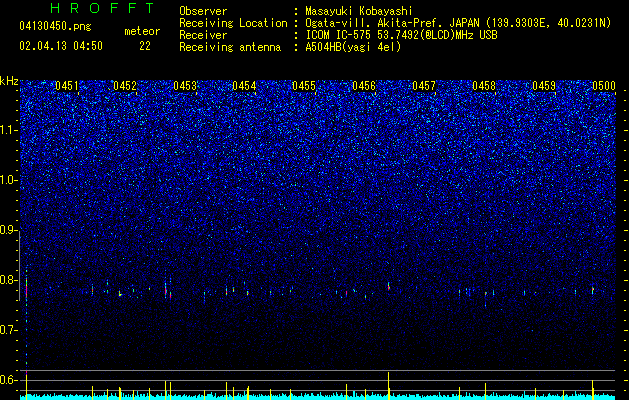Click the 0453 time marker
Screen dimensions: 629x400
(185, 86)
